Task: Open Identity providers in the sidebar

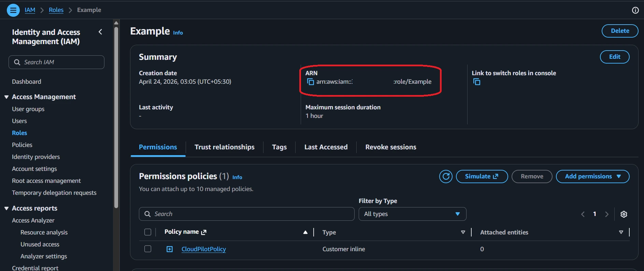Action: (x=36, y=157)
